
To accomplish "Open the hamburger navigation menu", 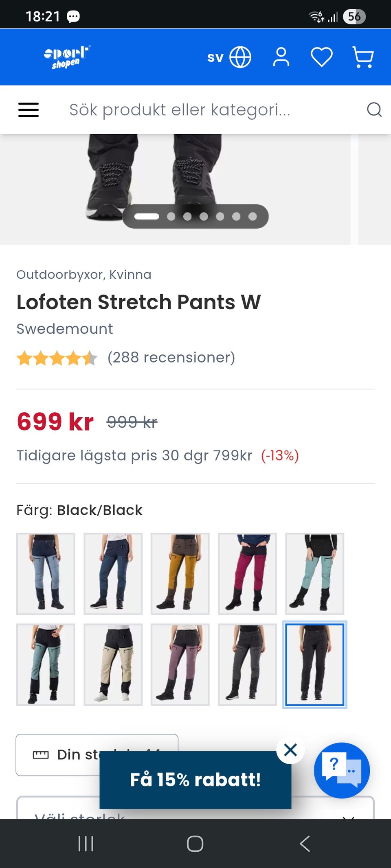I will pyautogui.click(x=29, y=110).
